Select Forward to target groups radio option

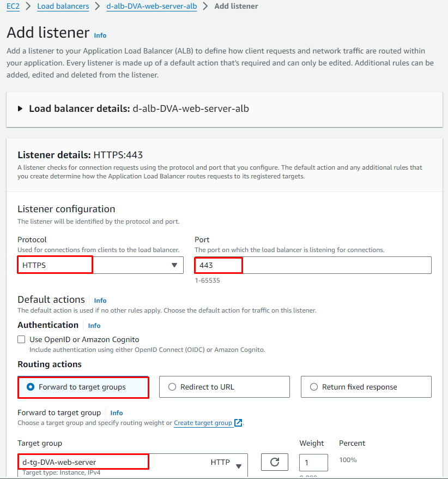pos(31,387)
